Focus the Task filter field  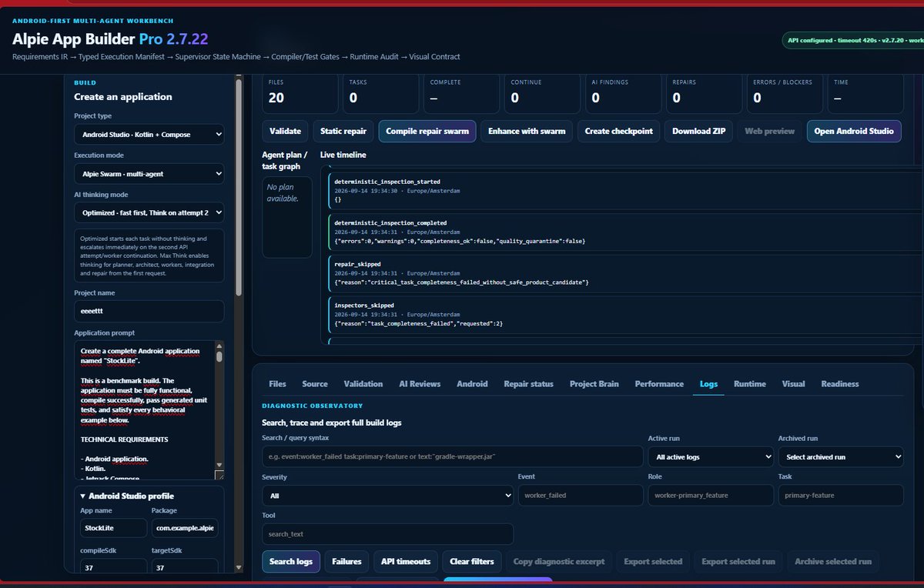(840, 496)
